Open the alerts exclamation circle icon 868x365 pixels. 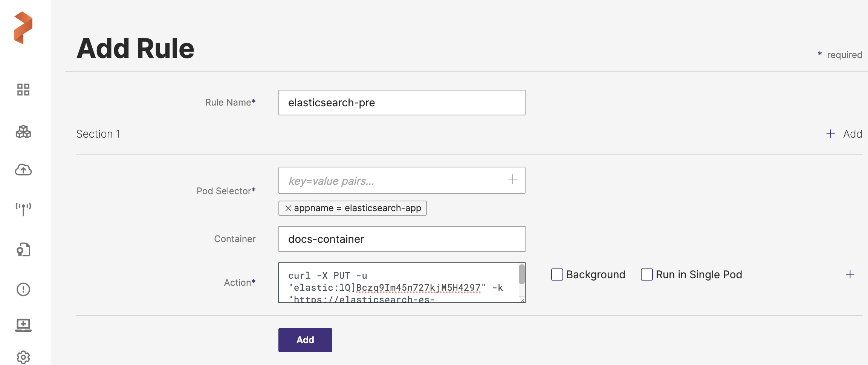(x=23, y=290)
